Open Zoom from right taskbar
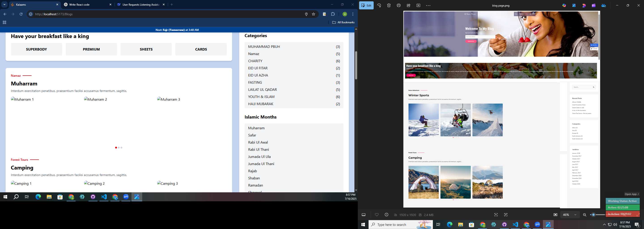 tap(538, 225)
